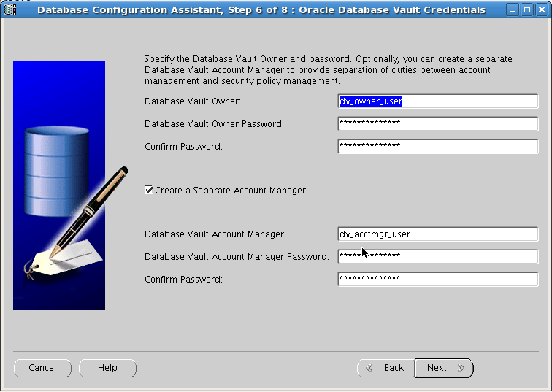The width and height of the screenshot is (552, 392).
Task: Open Help for this wizard step
Action: pos(107,368)
